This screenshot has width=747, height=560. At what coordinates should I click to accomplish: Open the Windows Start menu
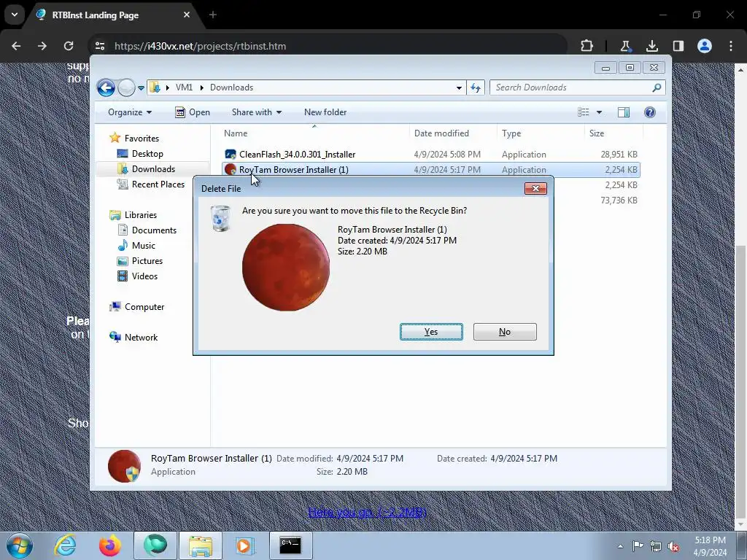tap(20, 545)
